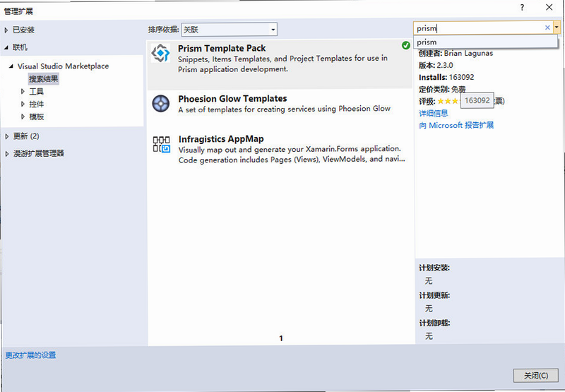The height and width of the screenshot is (392, 565).
Task: Click the Phoesion Glow Templates icon
Action: pos(161,104)
